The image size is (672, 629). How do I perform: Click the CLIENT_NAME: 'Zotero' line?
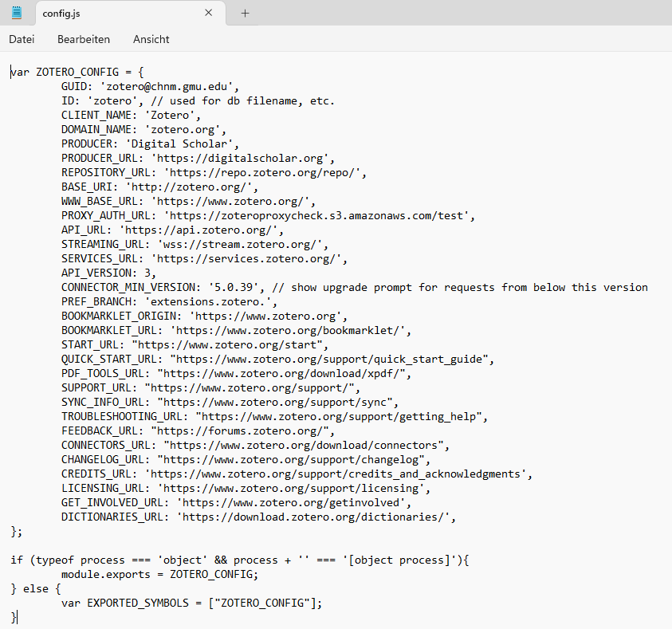point(131,116)
